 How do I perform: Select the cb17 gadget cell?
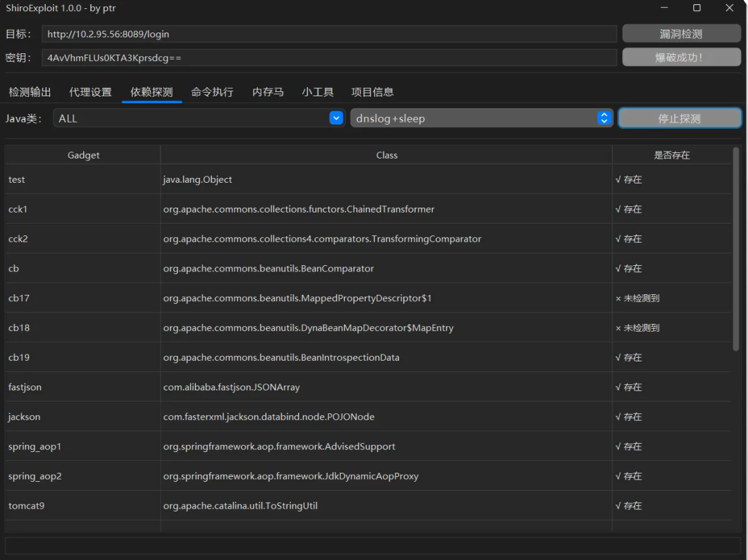84,298
